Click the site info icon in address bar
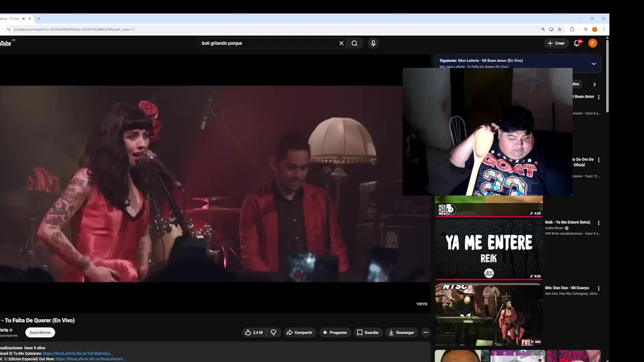This screenshot has height=362, width=644. coord(8,29)
